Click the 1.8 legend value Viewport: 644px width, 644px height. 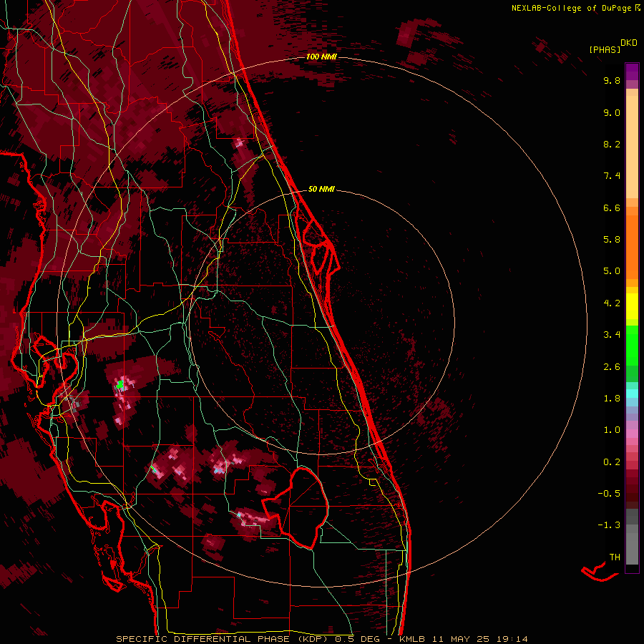click(612, 399)
